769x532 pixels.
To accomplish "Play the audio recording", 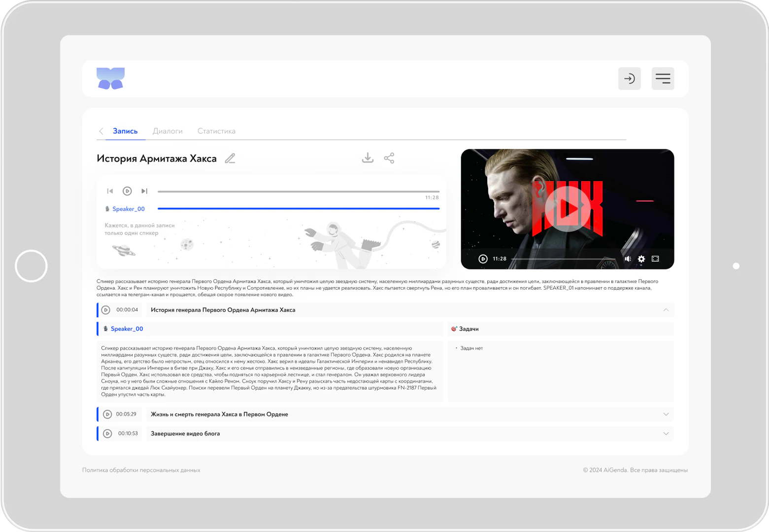I will pyautogui.click(x=127, y=191).
